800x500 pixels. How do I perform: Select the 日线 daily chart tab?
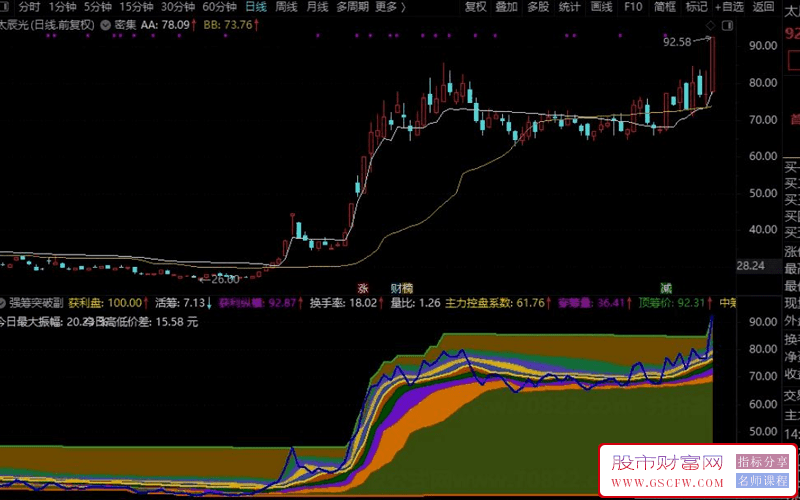(256, 7)
